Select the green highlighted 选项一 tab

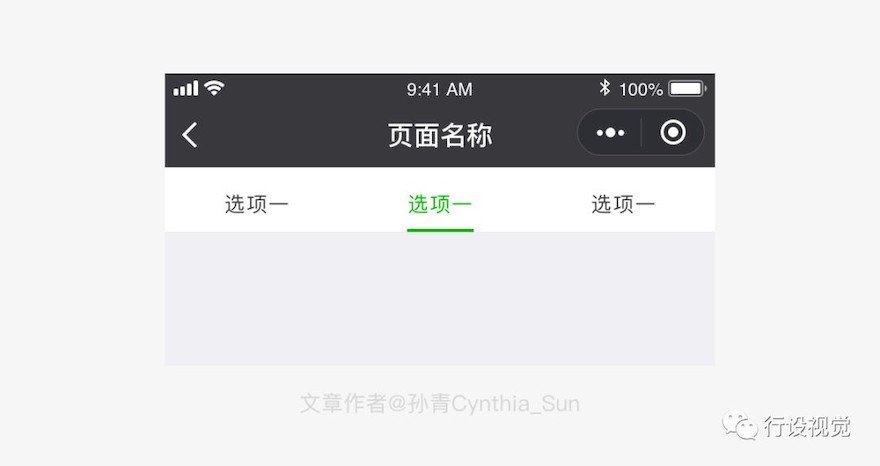[x=439, y=204]
